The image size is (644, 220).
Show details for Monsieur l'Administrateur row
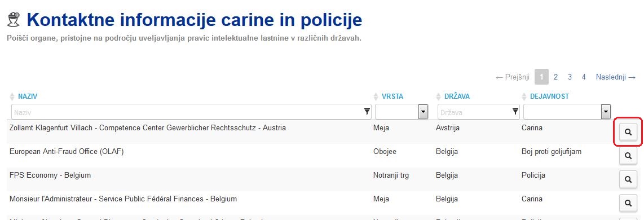click(x=628, y=203)
